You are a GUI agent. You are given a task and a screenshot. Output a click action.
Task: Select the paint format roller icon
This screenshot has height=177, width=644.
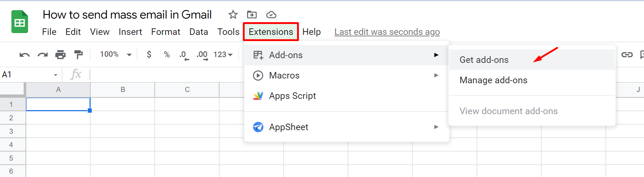[78, 55]
